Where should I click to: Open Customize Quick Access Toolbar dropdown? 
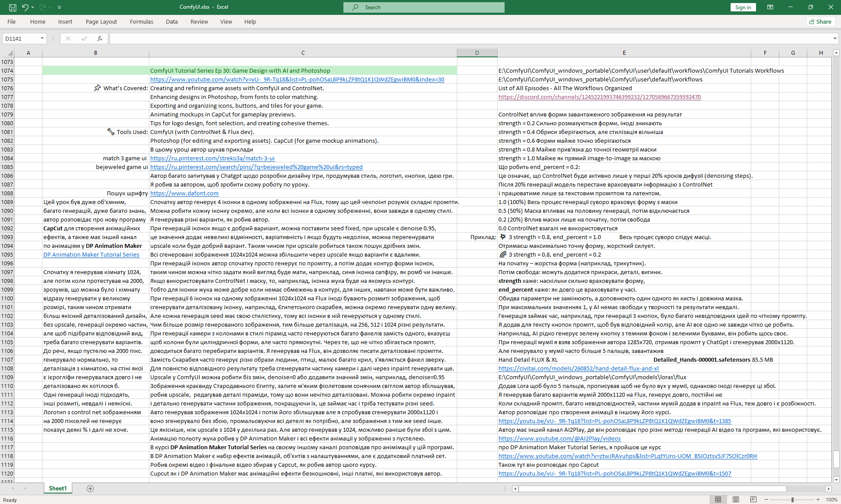coord(59,7)
